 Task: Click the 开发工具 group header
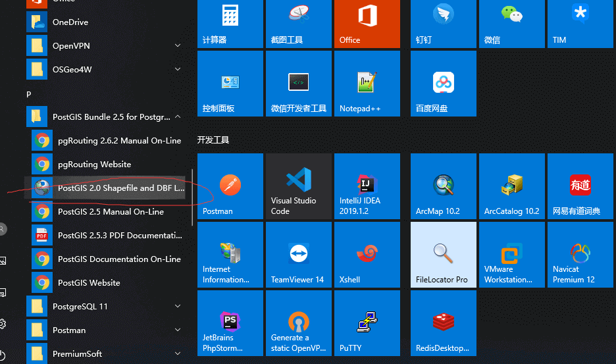coord(213,140)
